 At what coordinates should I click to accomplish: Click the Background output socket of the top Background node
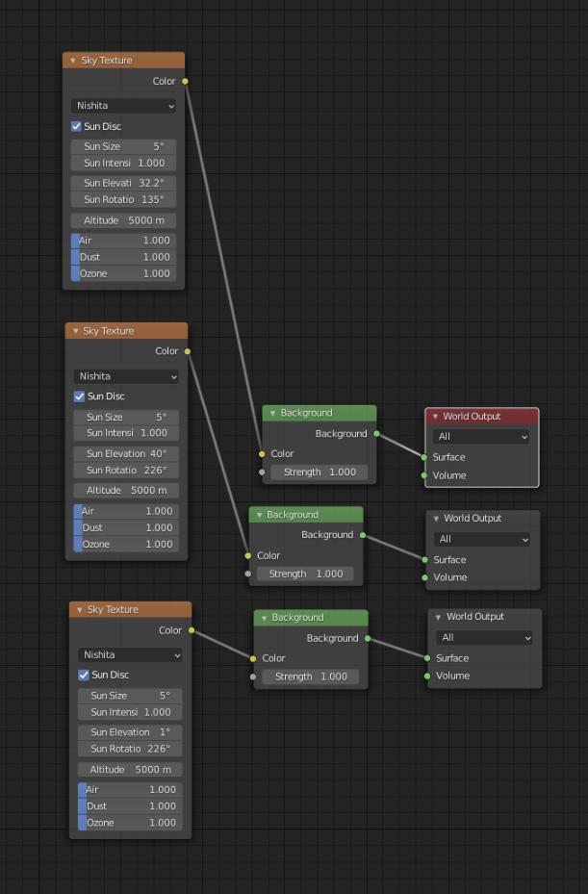tap(376, 434)
